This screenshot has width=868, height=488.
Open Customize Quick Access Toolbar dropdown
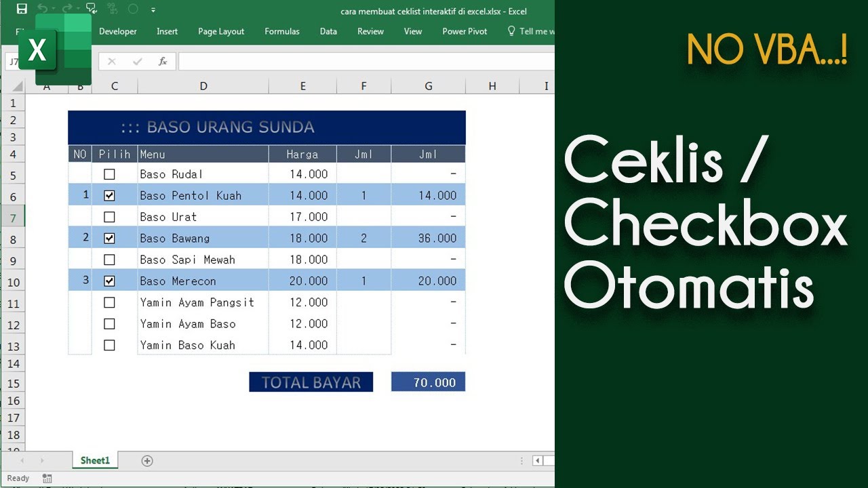(153, 10)
